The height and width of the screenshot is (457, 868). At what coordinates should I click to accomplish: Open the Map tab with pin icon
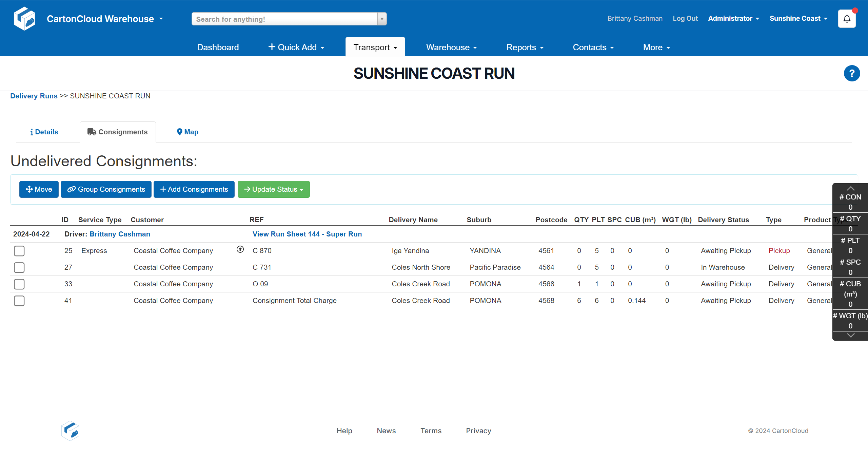click(188, 132)
